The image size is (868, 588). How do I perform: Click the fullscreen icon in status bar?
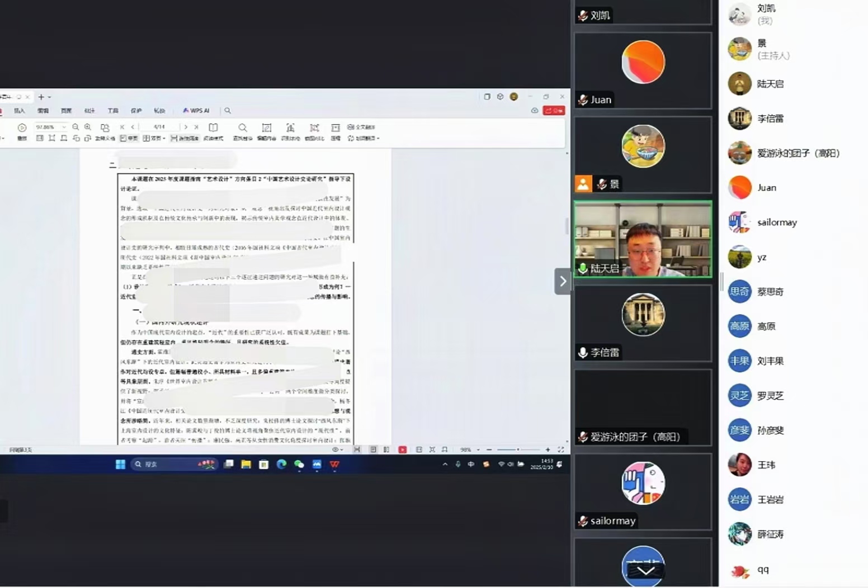561,449
